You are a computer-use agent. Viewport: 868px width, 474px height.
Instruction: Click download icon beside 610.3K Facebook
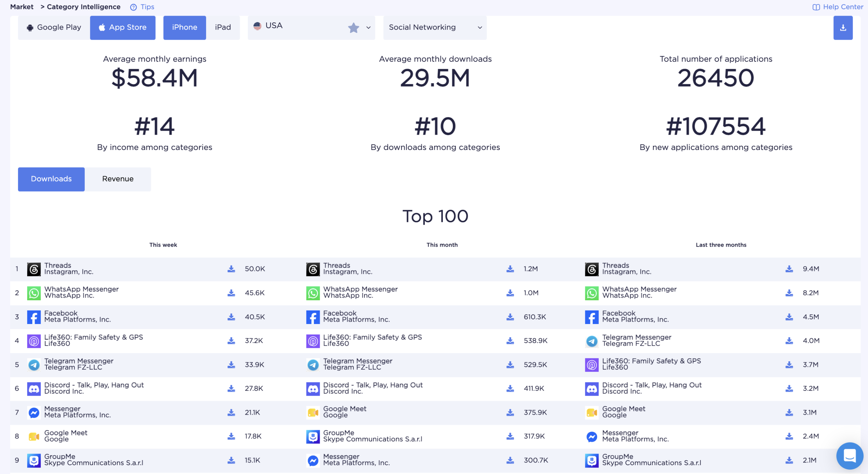click(x=510, y=317)
